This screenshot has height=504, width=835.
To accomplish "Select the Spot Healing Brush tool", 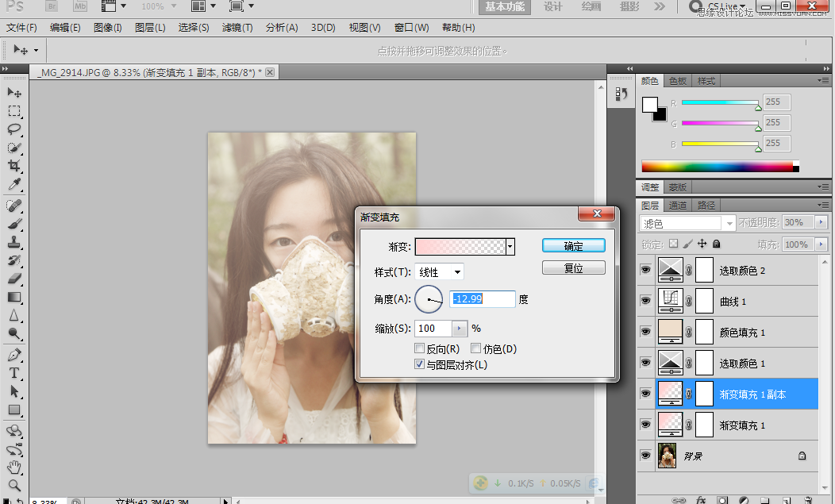I will coord(14,206).
